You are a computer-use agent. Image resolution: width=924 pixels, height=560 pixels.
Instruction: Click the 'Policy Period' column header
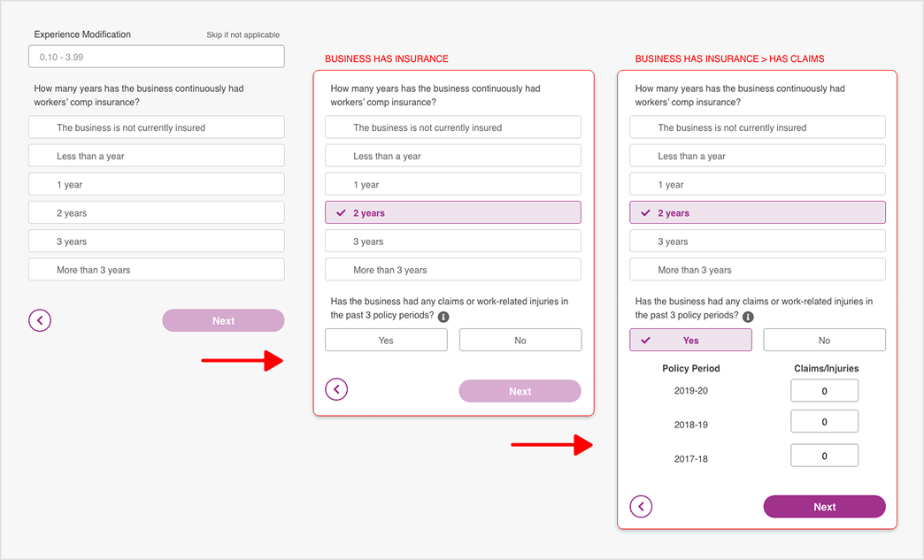690,368
